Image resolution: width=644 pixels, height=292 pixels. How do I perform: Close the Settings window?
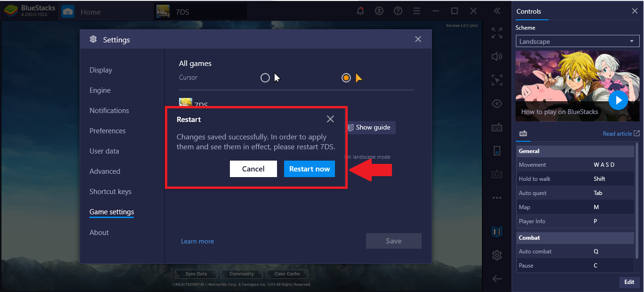(x=418, y=40)
